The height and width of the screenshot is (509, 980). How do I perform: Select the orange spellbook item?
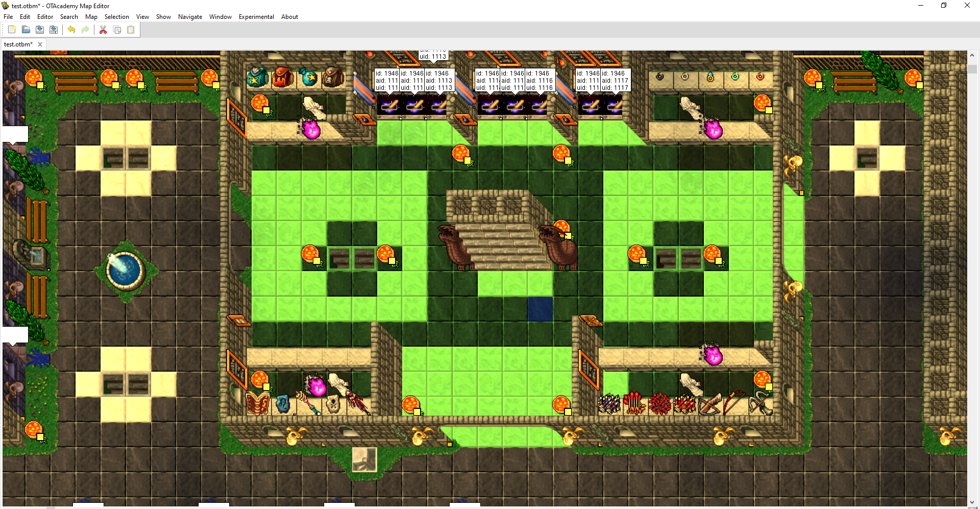click(x=258, y=403)
